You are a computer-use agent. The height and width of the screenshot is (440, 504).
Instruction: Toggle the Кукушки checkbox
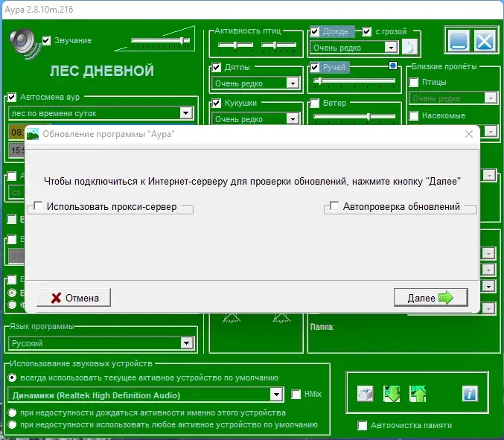[x=217, y=103]
